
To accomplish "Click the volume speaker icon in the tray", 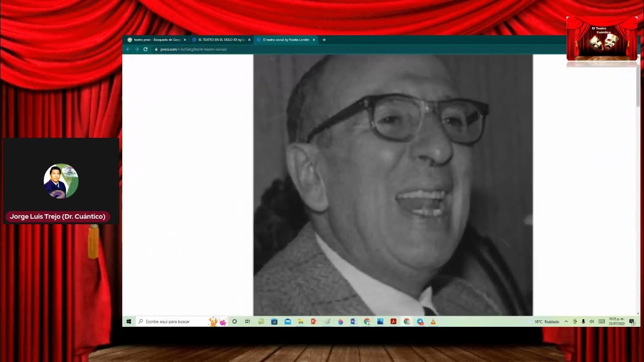I will 592,322.
